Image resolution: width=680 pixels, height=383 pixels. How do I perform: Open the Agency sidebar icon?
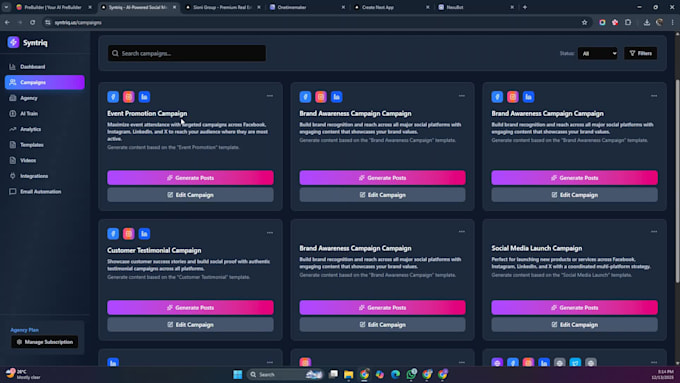tap(13, 98)
